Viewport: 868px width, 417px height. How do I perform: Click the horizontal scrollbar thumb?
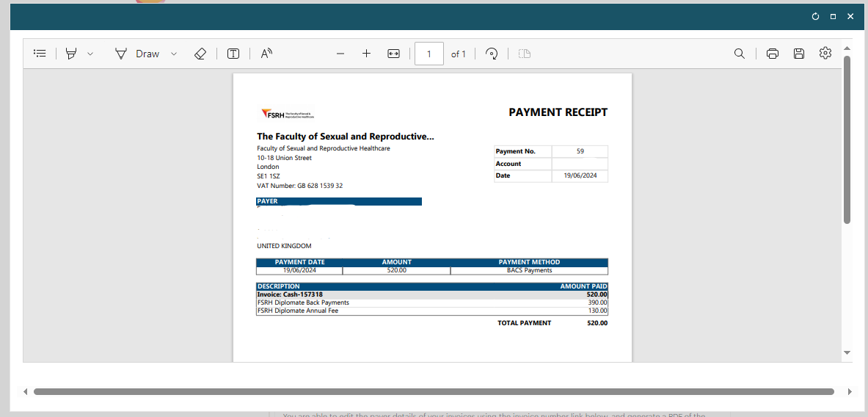[x=434, y=391]
